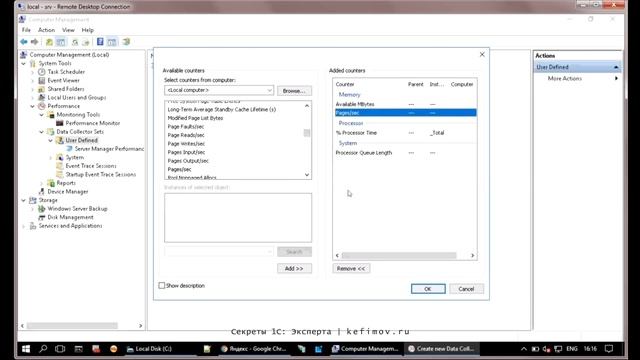Screen dimensions: 640x360
Task: Click More Actions in Actions pane
Action: pos(564,78)
